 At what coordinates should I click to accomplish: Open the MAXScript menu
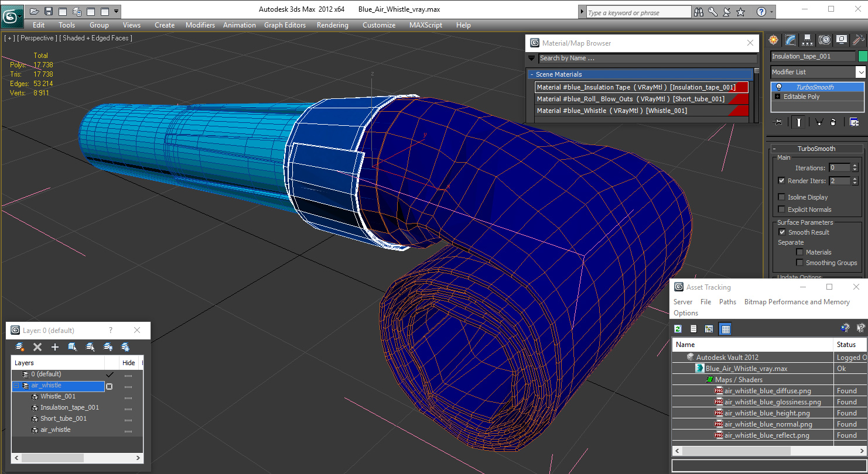426,25
